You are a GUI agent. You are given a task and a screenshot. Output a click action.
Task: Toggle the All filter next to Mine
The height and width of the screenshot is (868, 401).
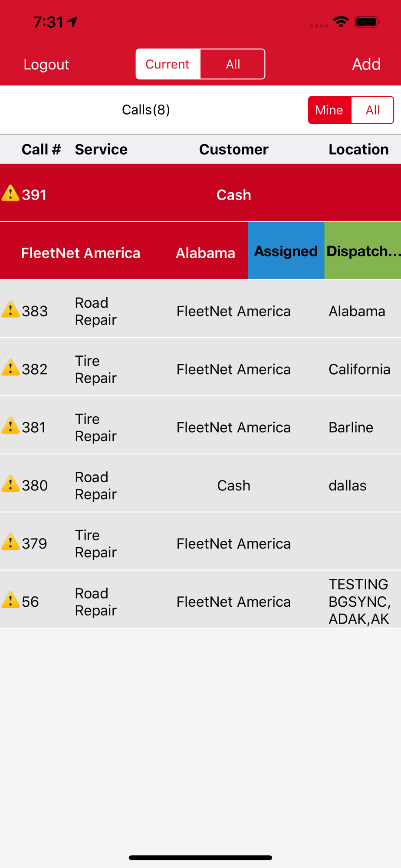click(373, 110)
